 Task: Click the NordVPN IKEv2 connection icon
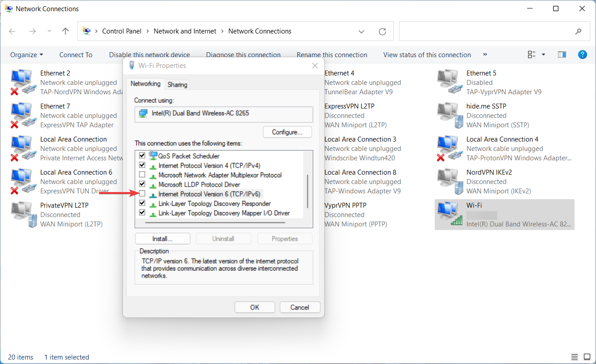coord(449,182)
